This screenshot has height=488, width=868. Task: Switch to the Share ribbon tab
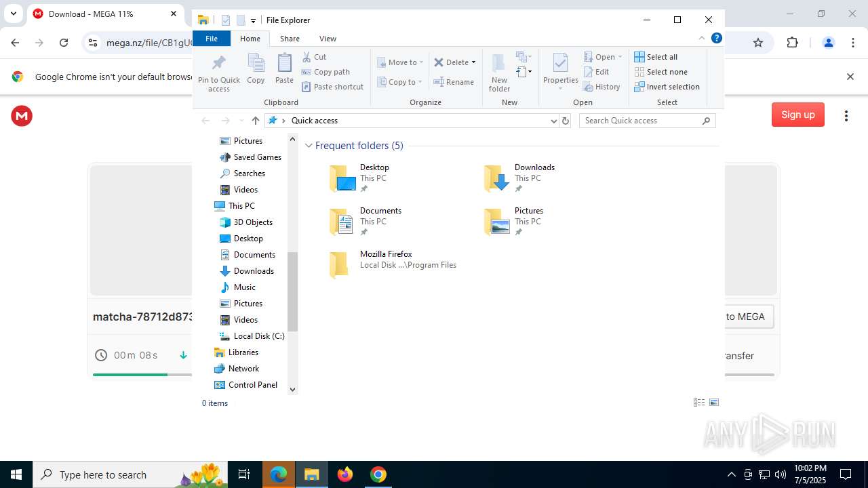(290, 39)
